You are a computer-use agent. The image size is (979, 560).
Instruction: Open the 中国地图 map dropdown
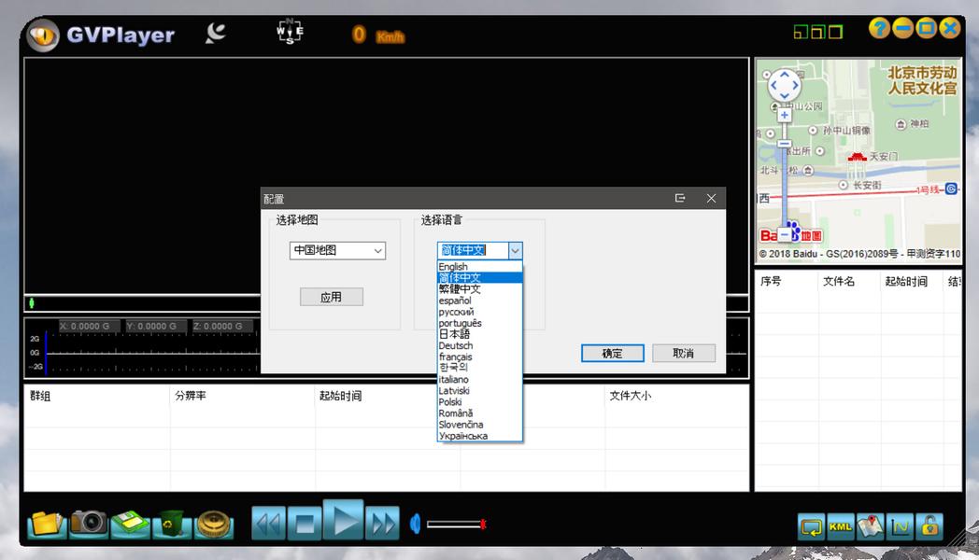[x=337, y=250]
